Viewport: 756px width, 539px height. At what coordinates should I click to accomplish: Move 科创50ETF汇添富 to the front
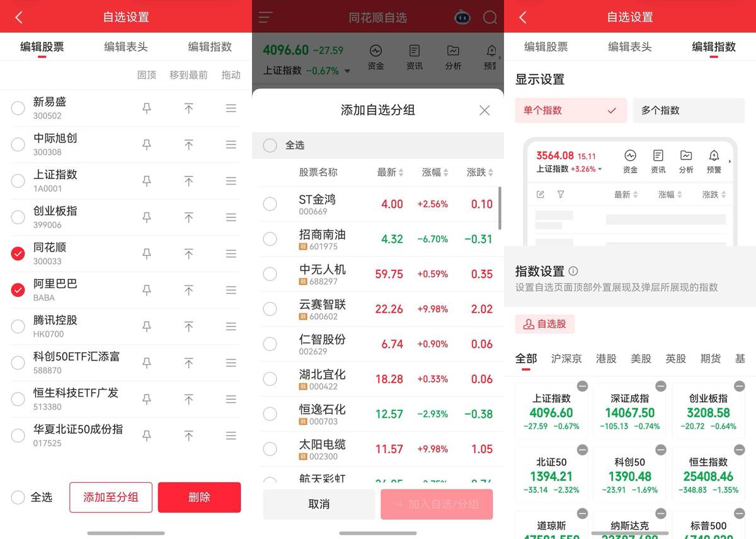pyautogui.click(x=188, y=363)
